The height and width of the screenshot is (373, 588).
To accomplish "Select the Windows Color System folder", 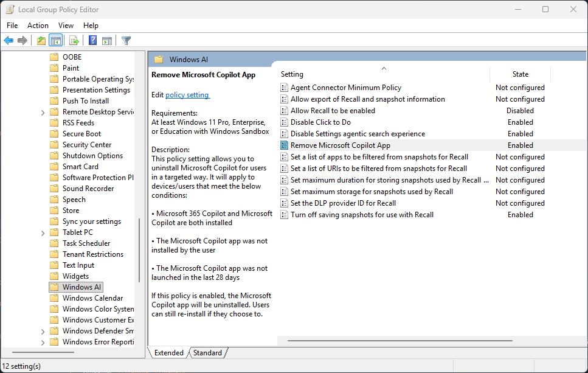I will coord(99,309).
